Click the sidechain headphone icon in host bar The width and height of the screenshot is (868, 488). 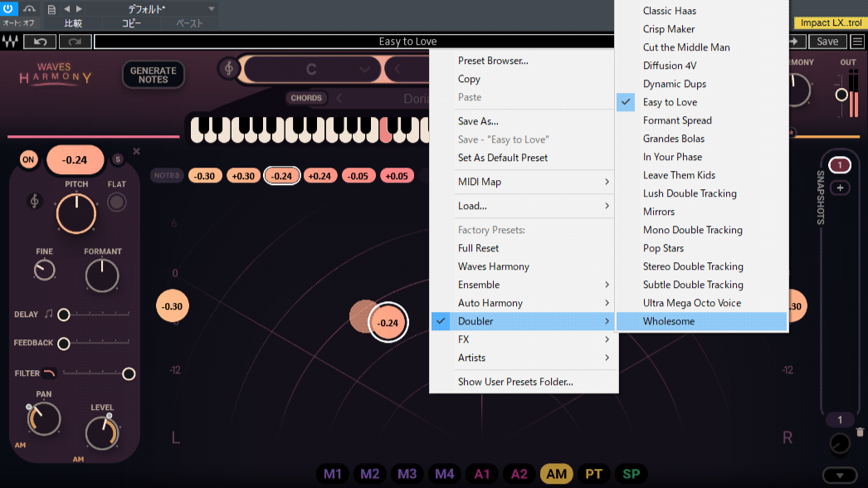click(x=29, y=9)
